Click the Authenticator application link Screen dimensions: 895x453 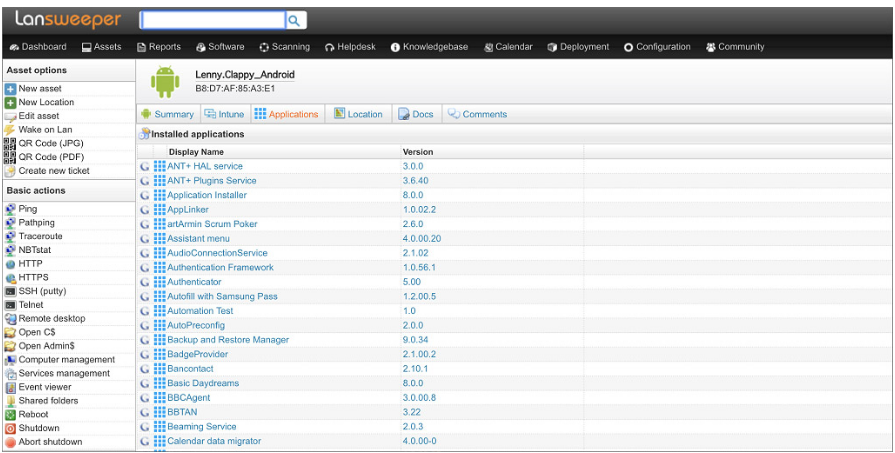tap(194, 282)
